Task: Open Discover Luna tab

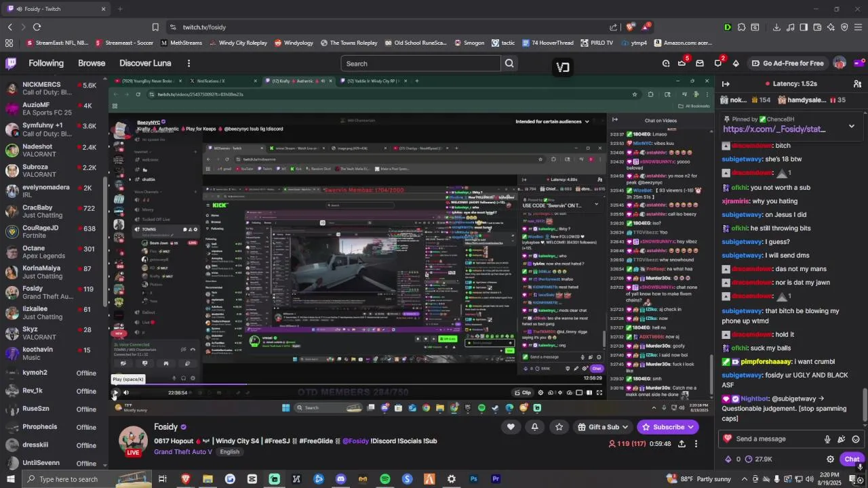Action: point(145,64)
